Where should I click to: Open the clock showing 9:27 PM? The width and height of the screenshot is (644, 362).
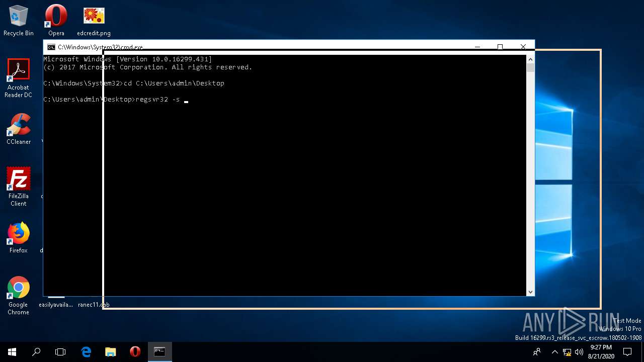point(601,352)
